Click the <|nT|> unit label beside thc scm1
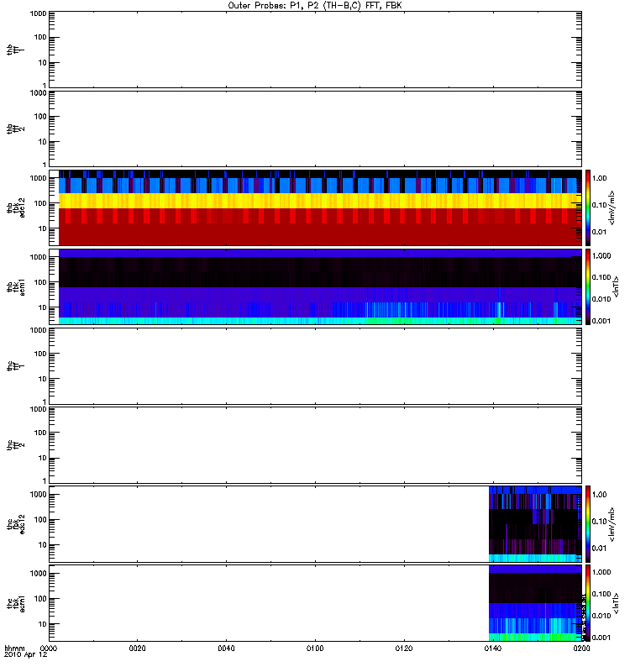The width and height of the screenshot is (630, 672). (616, 603)
